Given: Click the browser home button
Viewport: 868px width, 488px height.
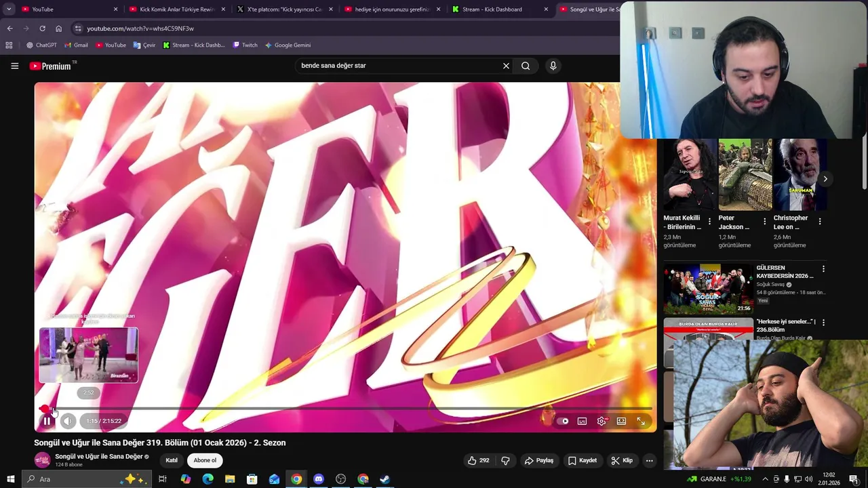Looking at the screenshot, I should click(58, 28).
